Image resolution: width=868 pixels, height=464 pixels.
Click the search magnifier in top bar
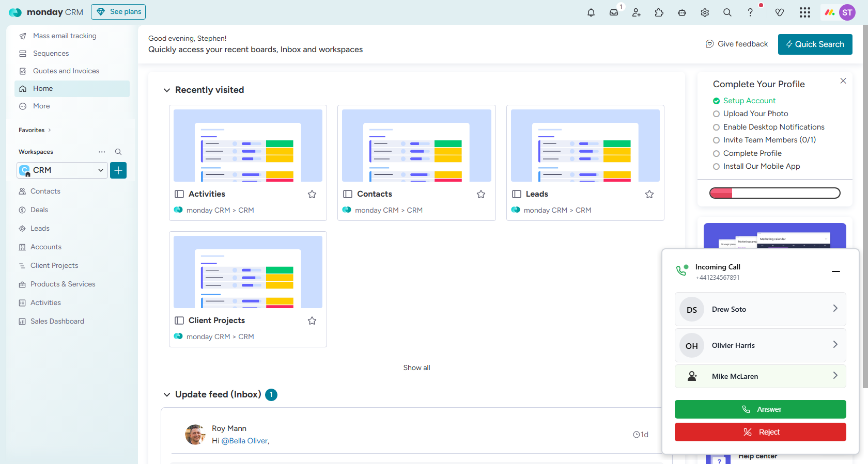coord(727,12)
